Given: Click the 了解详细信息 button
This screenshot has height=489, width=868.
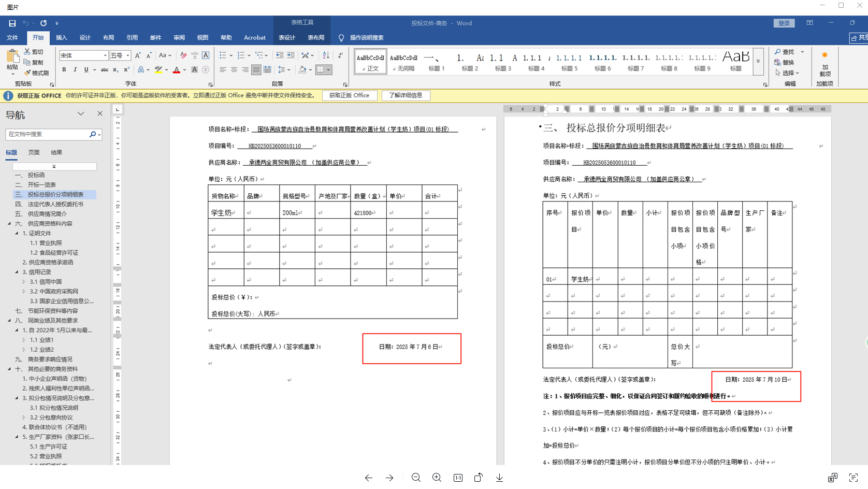Looking at the screenshot, I should [406, 95].
